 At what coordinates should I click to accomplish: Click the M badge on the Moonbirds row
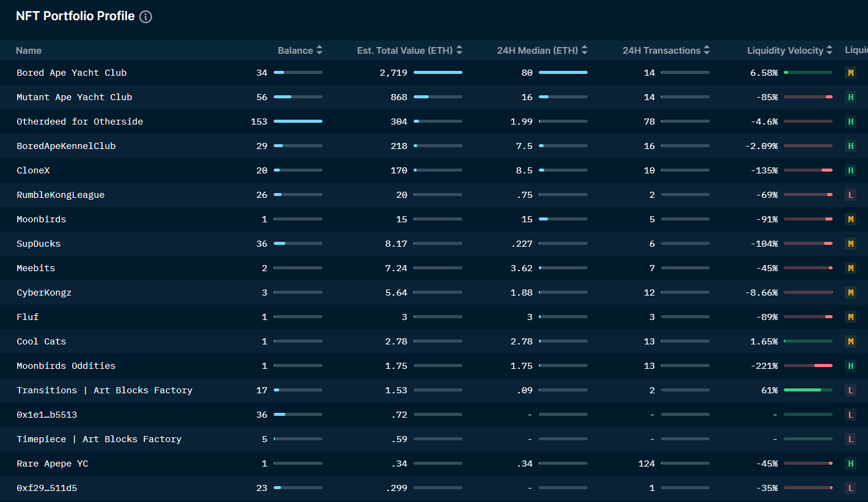(850, 219)
